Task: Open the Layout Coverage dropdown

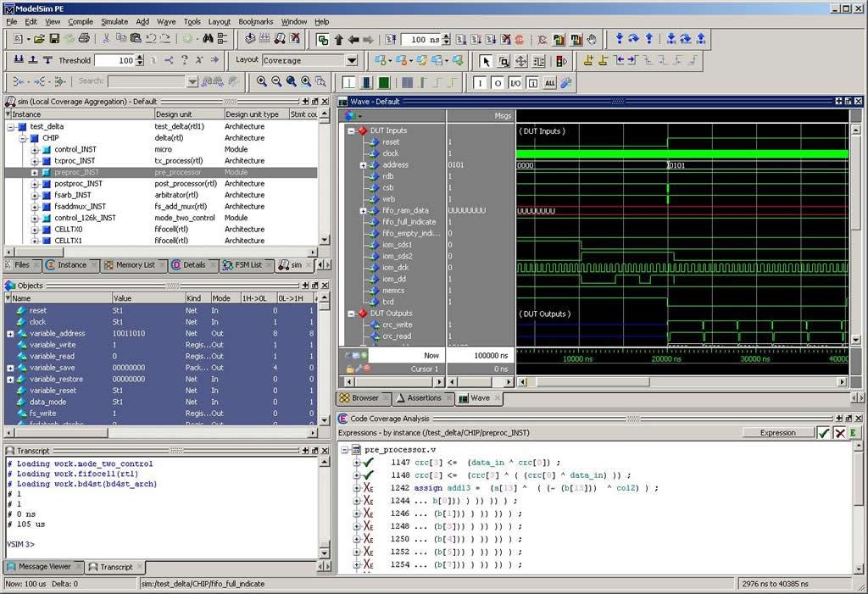Action: 351,61
